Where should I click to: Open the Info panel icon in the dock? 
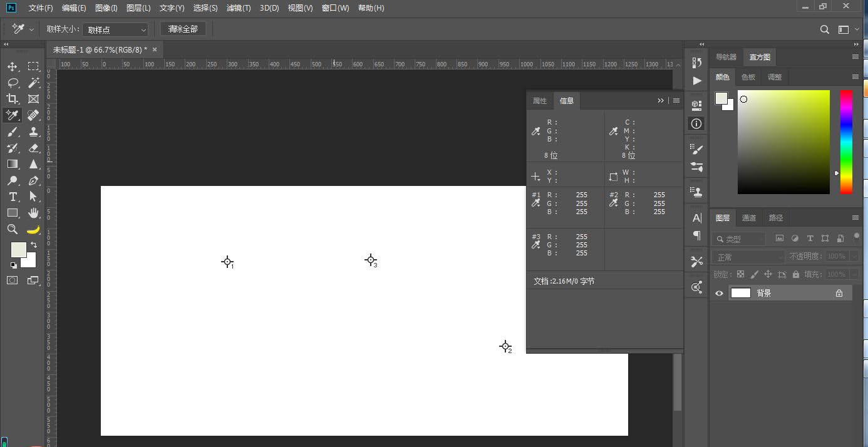point(697,123)
